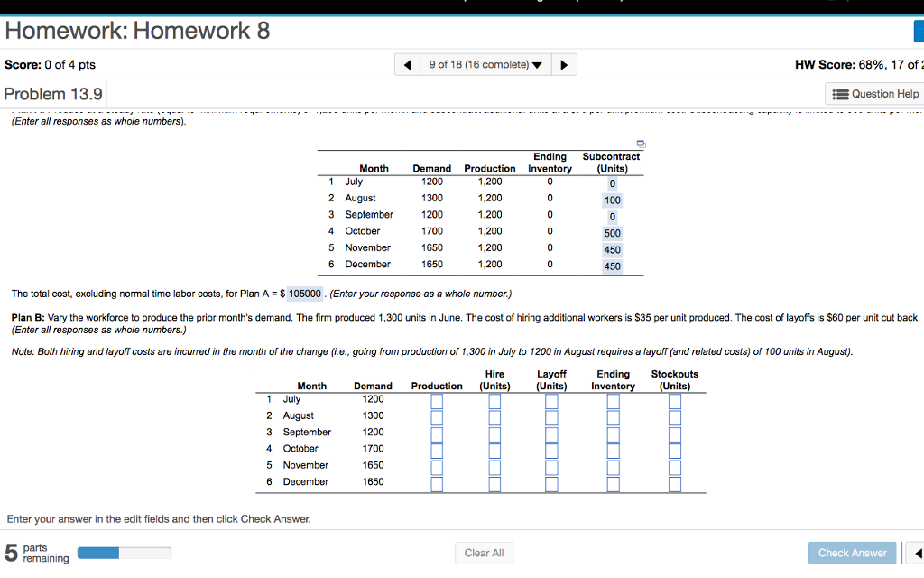Click the 'Score: 0 of 4 pts' text

pyautogui.click(x=51, y=65)
